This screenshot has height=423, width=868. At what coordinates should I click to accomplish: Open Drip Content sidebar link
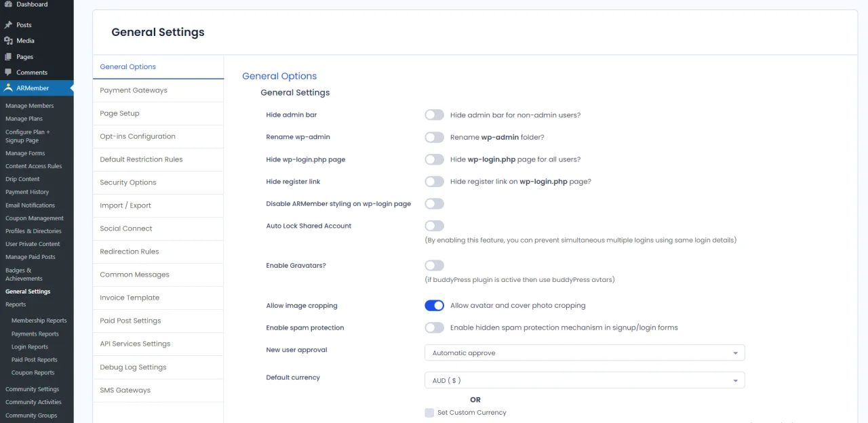pos(23,179)
